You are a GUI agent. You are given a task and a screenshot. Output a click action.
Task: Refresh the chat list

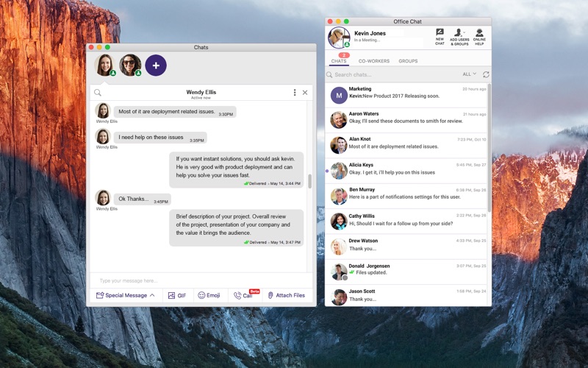tap(486, 74)
